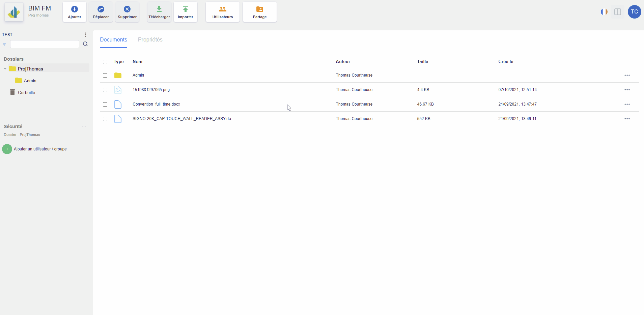
Task: Click the Ajouter plus icon
Action: click(75, 9)
